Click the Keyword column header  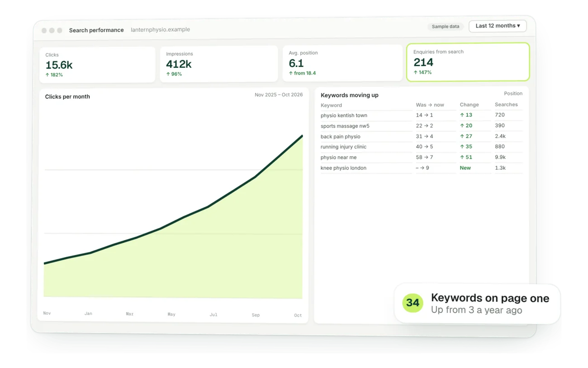pyautogui.click(x=332, y=105)
